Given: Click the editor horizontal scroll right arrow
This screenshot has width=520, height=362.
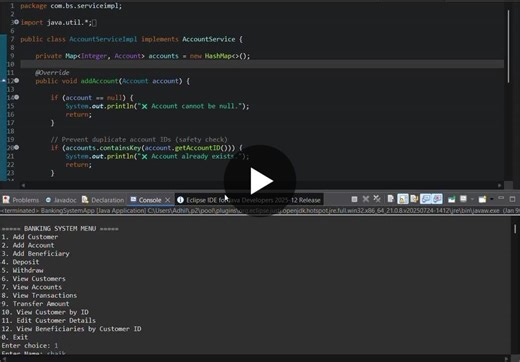Looking at the screenshot, I should tap(499, 185).
